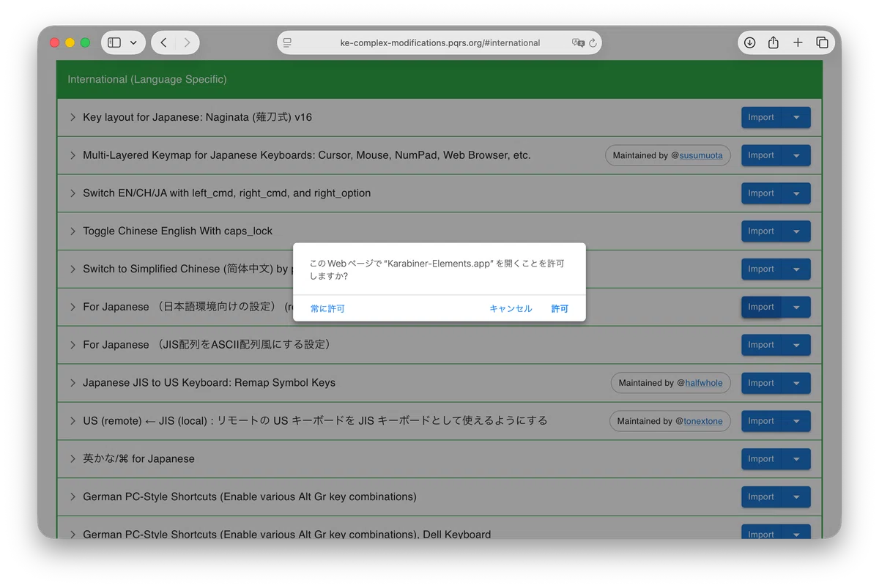Open Import dropdown arrow for Switch EN/CH/JA

click(x=796, y=193)
